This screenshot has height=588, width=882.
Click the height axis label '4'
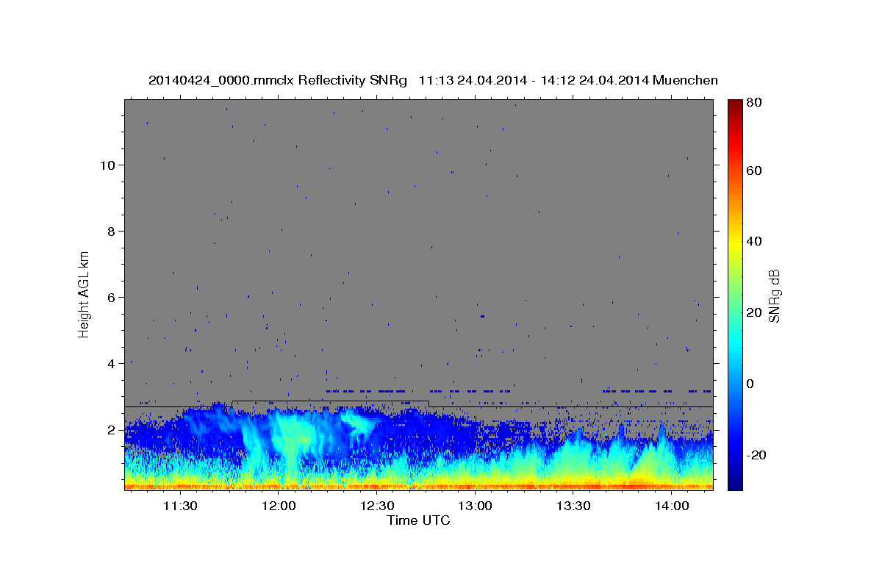pos(112,364)
